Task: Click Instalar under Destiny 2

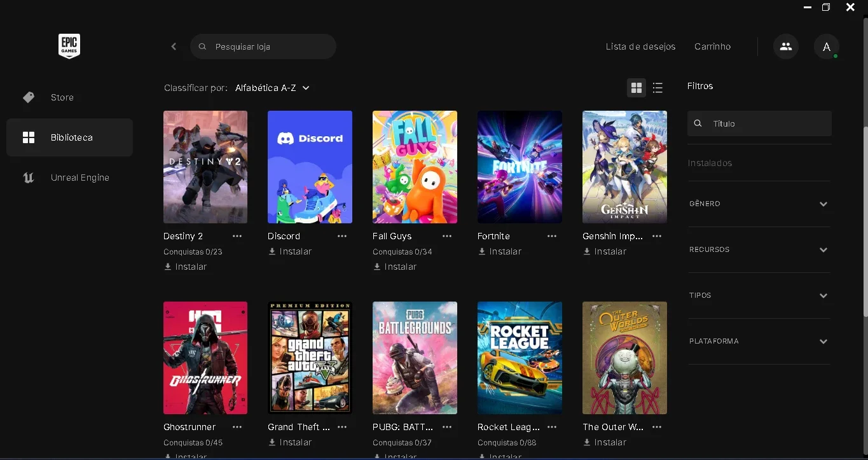Action: tap(185, 267)
